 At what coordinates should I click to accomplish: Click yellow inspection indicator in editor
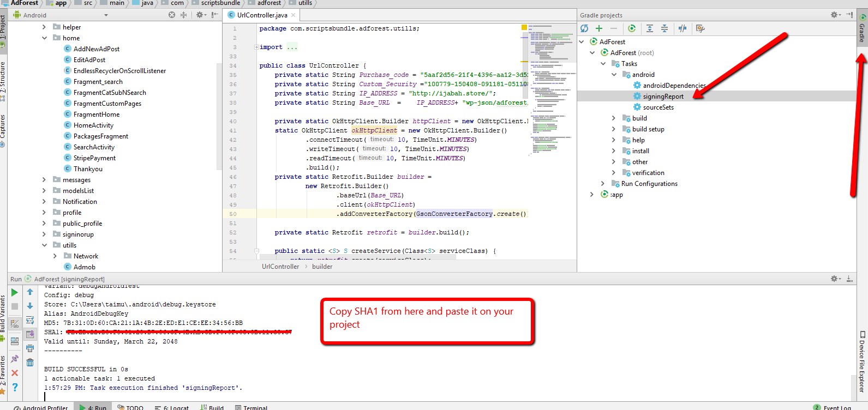click(x=524, y=27)
